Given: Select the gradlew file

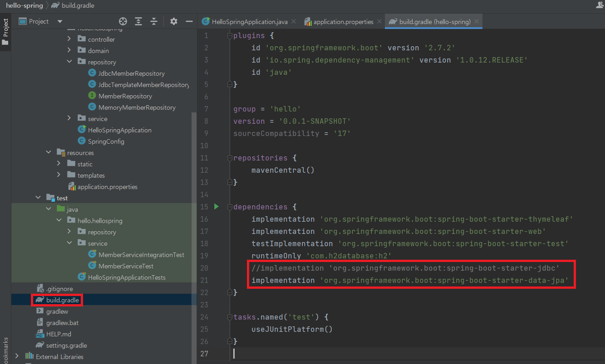Looking at the screenshot, I should 57,311.
